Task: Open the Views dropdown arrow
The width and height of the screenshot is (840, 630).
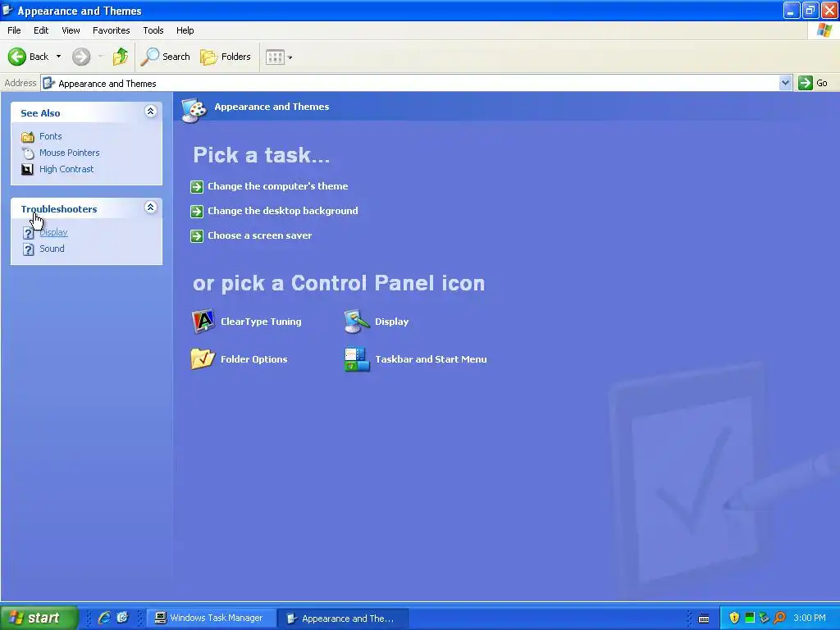Action: (290, 57)
